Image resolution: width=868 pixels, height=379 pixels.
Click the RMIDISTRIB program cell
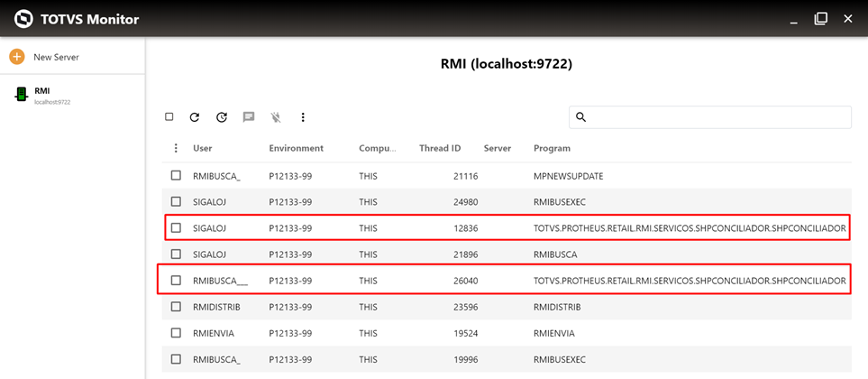point(557,307)
